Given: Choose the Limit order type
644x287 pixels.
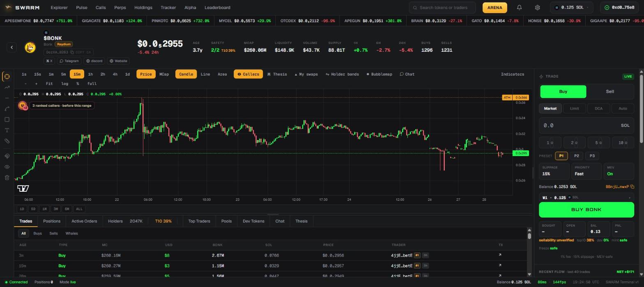Looking at the screenshot, I should pos(574,108).
